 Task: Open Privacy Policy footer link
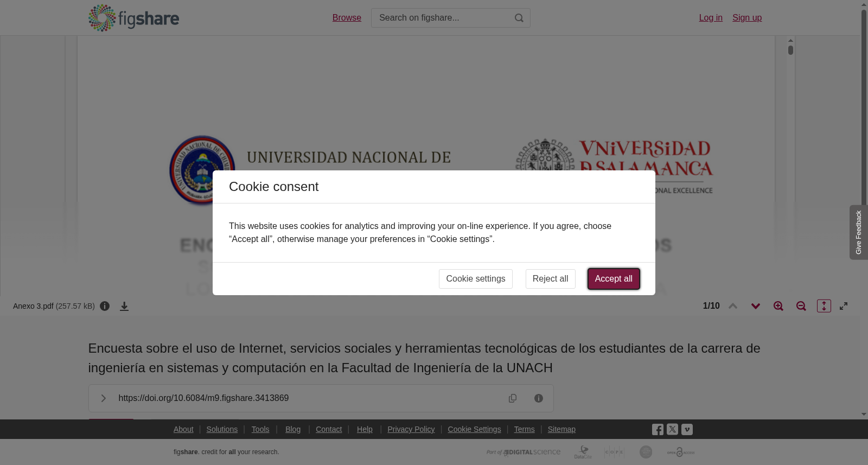coord(411,429)
